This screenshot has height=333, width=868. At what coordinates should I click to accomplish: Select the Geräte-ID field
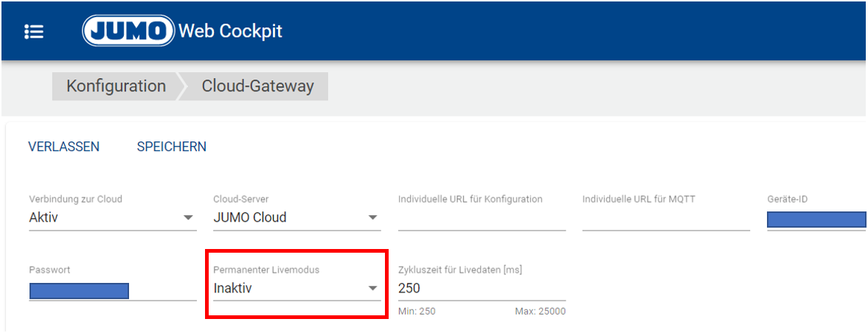[816, 219]
